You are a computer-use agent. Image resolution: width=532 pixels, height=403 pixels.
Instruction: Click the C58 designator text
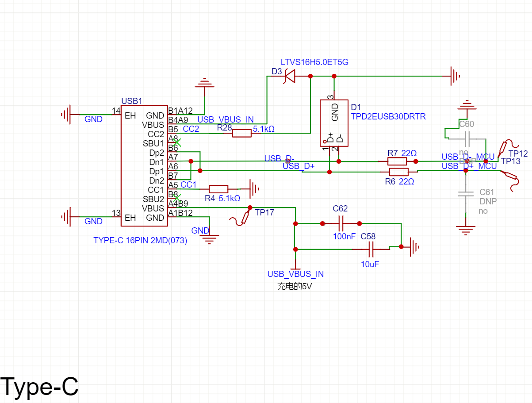tap(368, 236)
